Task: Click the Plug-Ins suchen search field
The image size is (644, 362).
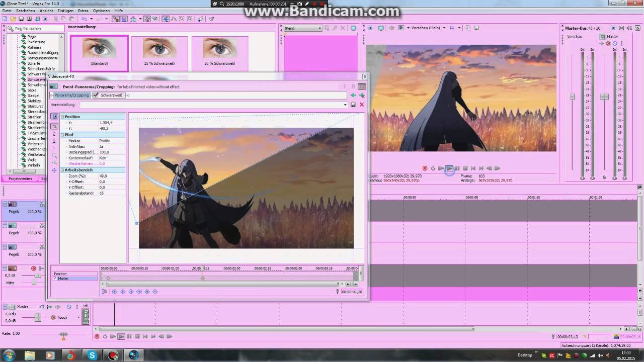Action: point(35,29)
